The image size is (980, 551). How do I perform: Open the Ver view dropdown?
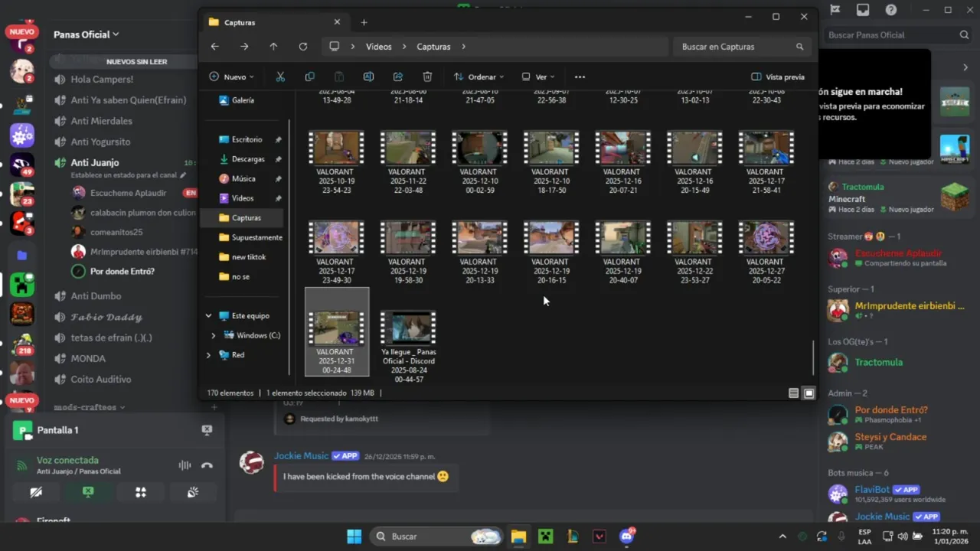coord(537,77)
